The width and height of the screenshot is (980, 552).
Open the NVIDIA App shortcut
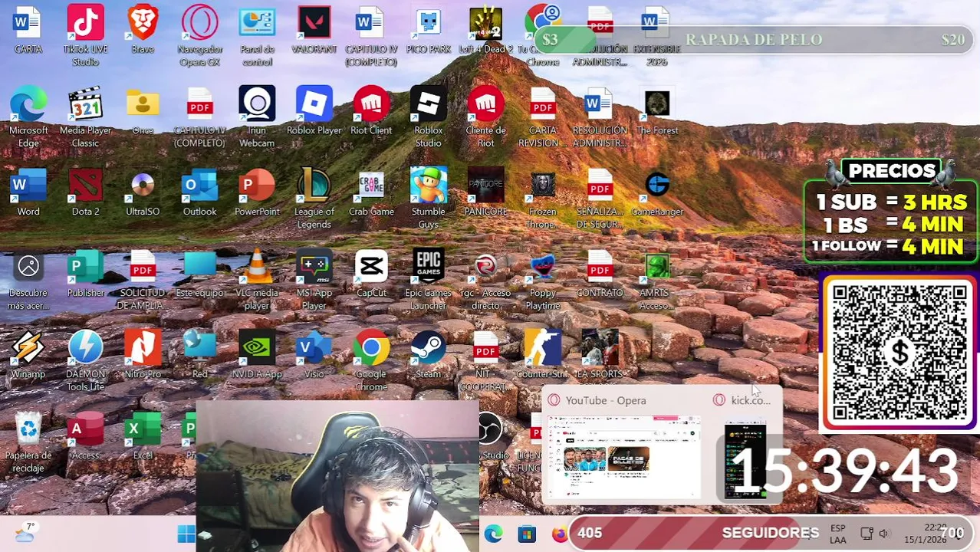coord(257,356)
